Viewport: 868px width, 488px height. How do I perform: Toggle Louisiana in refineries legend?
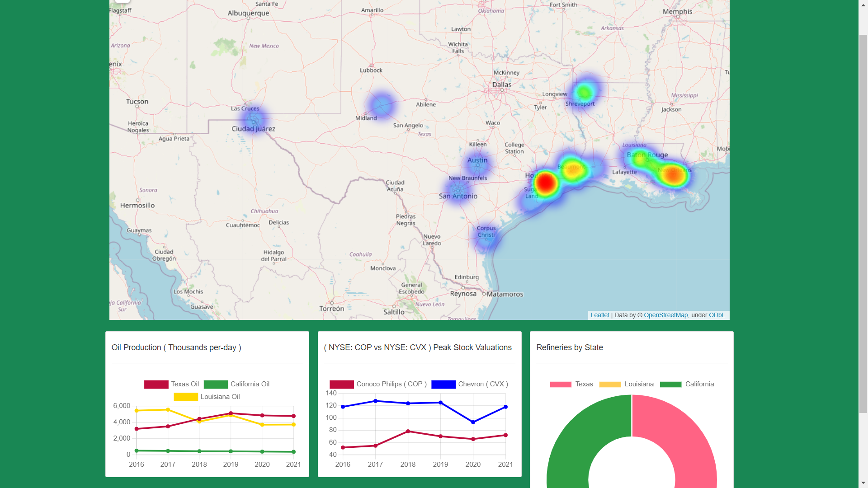(x=610, y=384)
